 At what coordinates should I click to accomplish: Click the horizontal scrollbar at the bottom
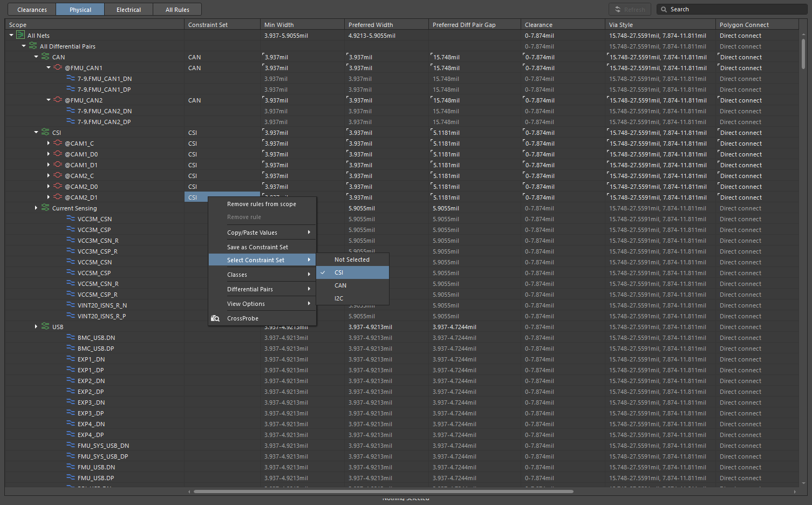pos(383,492)
